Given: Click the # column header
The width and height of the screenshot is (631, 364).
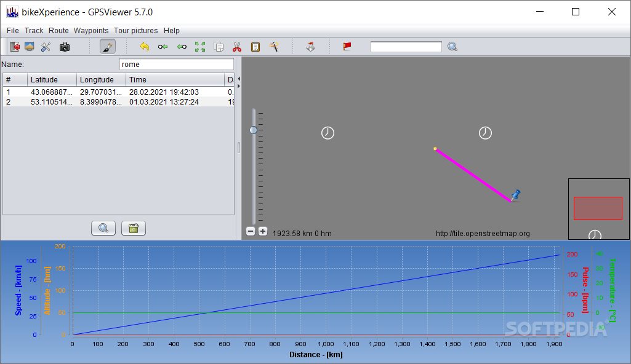Looking at the screenshot, I should [15, 79].
